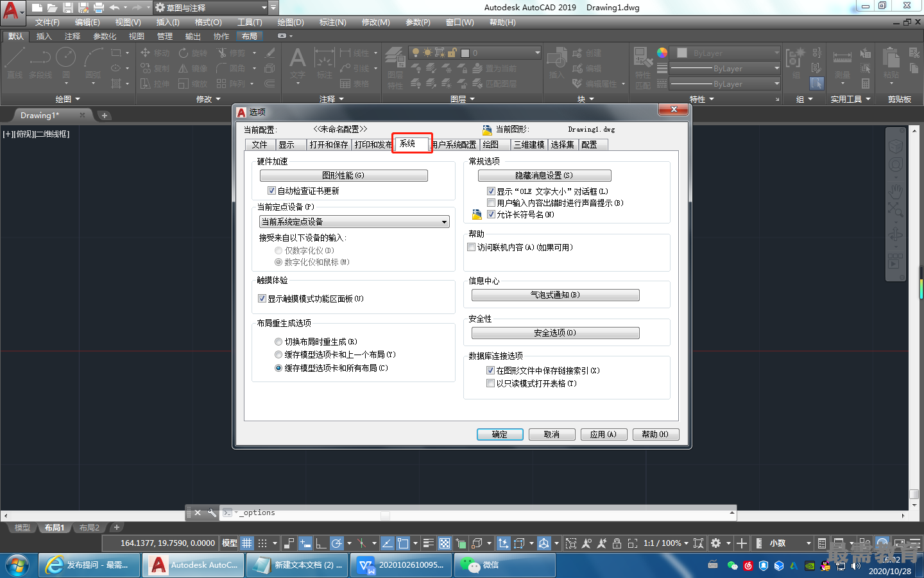This screenshot has height=578, width=924.
Task: Click the 确定 button in Options dialog
Action: pos(500,434)
